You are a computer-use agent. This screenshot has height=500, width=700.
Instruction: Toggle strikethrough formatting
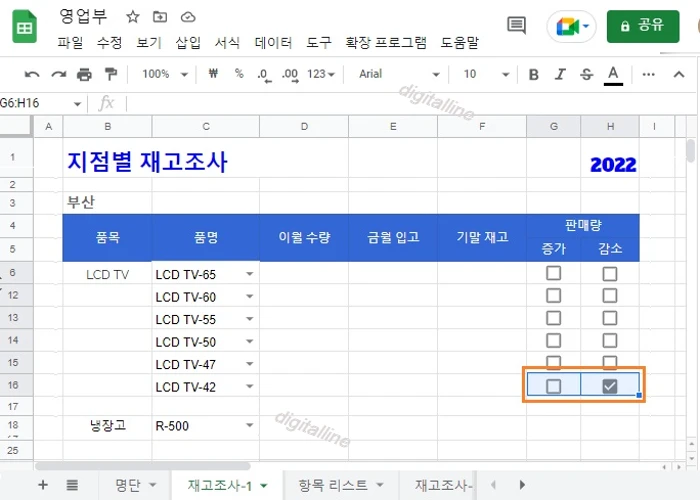click(587, 75)
